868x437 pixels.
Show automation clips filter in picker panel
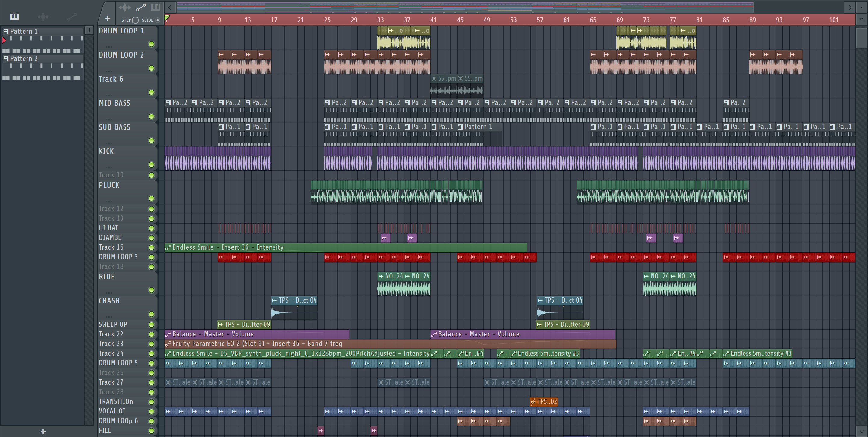pyautogui.click(x=72, y=17)
